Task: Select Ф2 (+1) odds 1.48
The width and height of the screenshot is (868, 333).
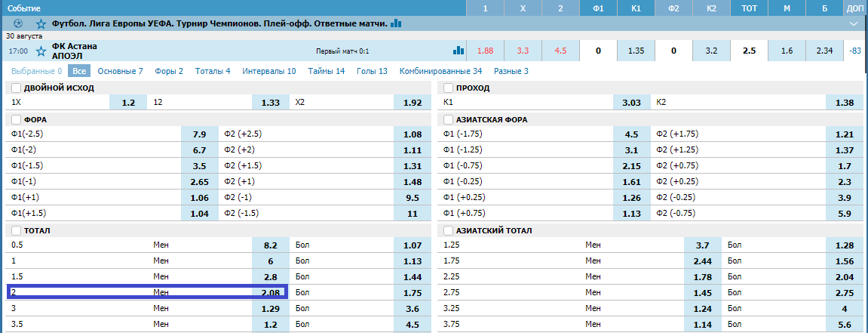Action: pyautogui.click(x=413, y=181)
